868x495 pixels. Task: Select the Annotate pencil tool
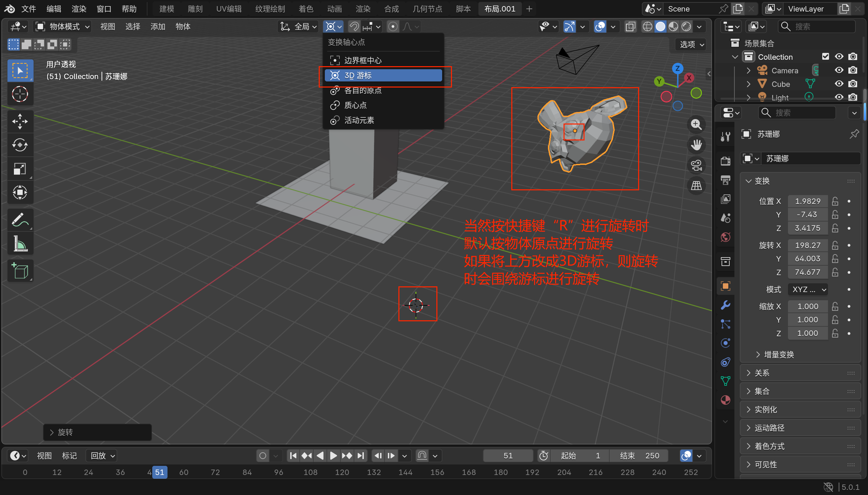[x=20, y=220]
